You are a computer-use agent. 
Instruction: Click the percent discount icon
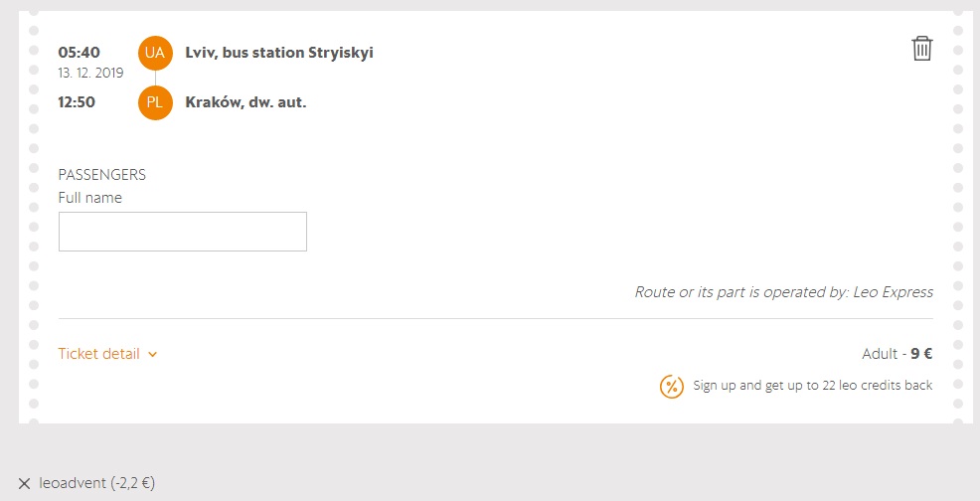click(x=672, y=386)
